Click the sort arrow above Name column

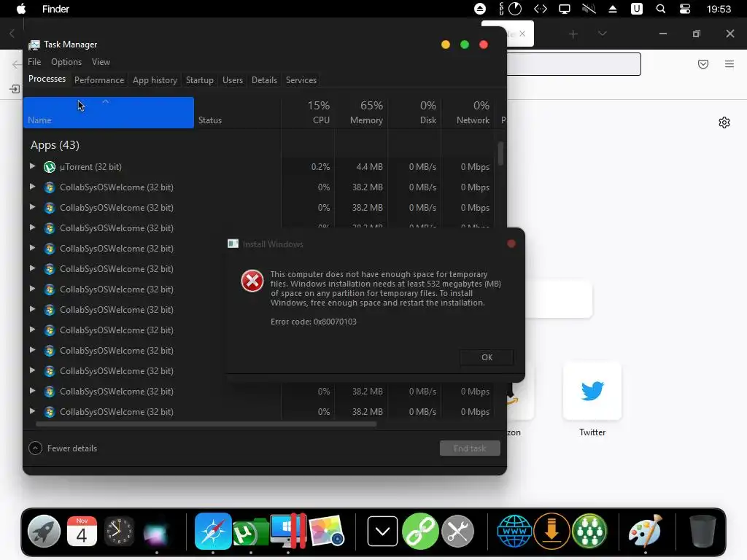click(106, 101)
